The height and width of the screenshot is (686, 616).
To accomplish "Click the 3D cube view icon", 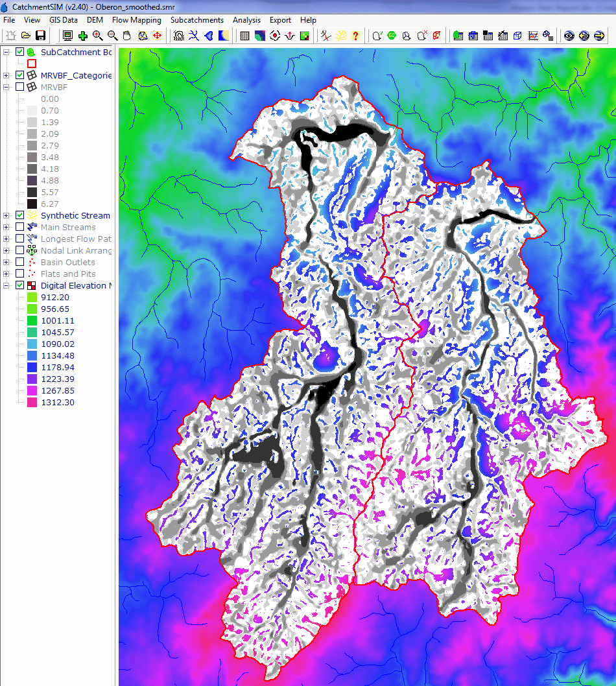I will tap(517, 36).
